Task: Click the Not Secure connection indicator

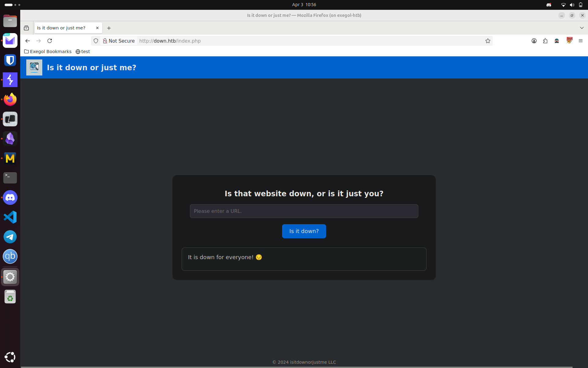Action: point(119,41)
